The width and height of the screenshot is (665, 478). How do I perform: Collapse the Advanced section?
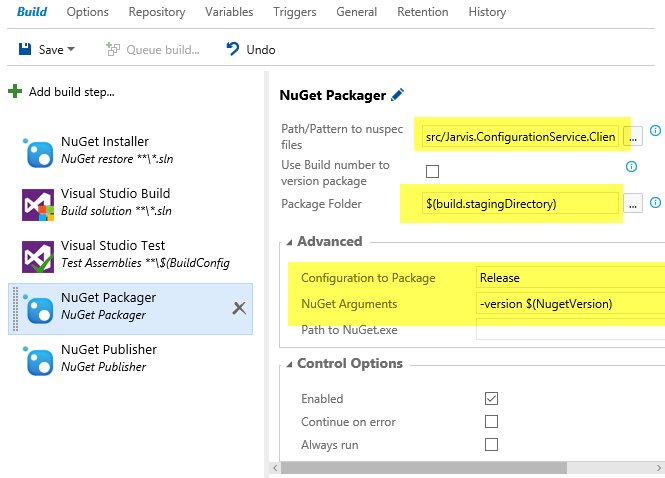coord(290,242)
